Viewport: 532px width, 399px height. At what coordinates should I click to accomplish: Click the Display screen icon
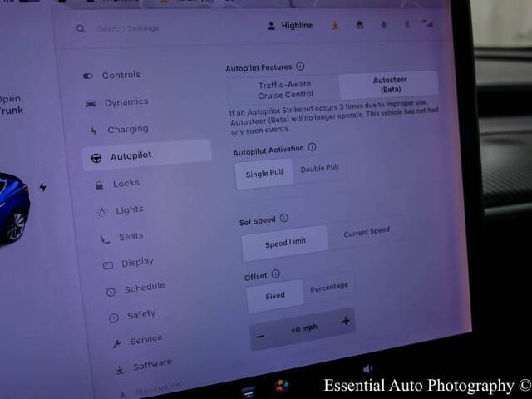point(108,265)
